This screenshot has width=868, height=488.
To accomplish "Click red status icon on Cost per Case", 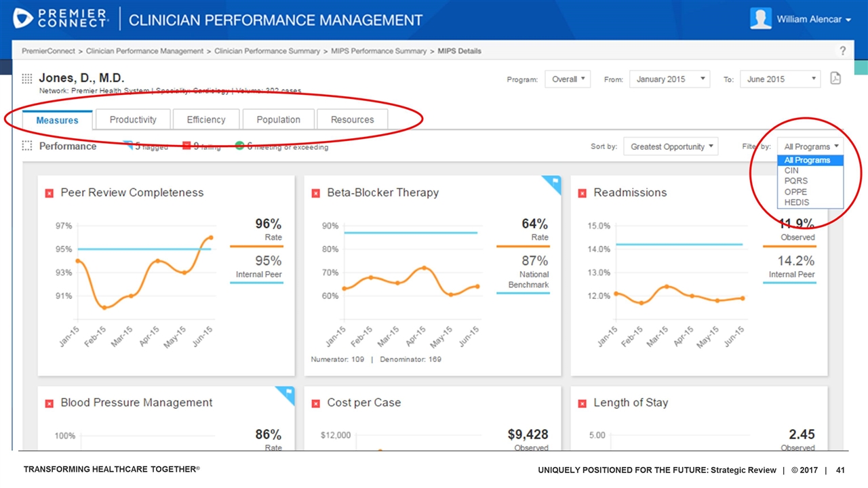I will point(315,403).
